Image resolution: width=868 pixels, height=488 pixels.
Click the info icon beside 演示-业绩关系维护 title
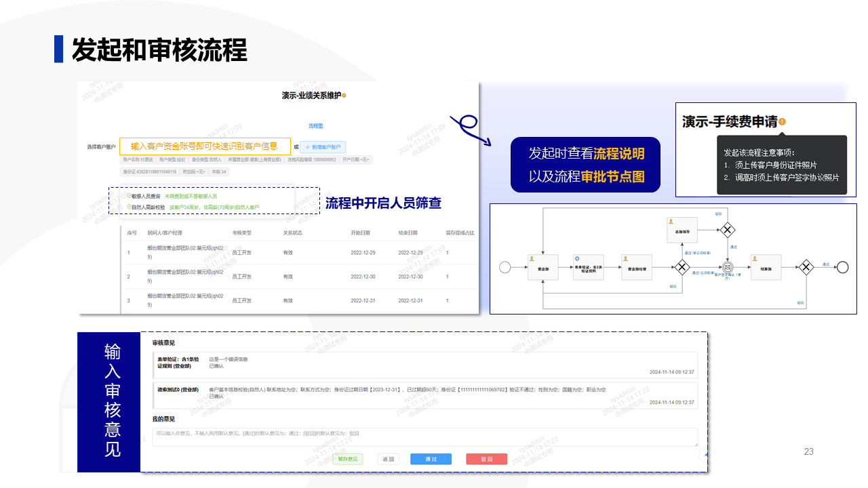(344, 96)
